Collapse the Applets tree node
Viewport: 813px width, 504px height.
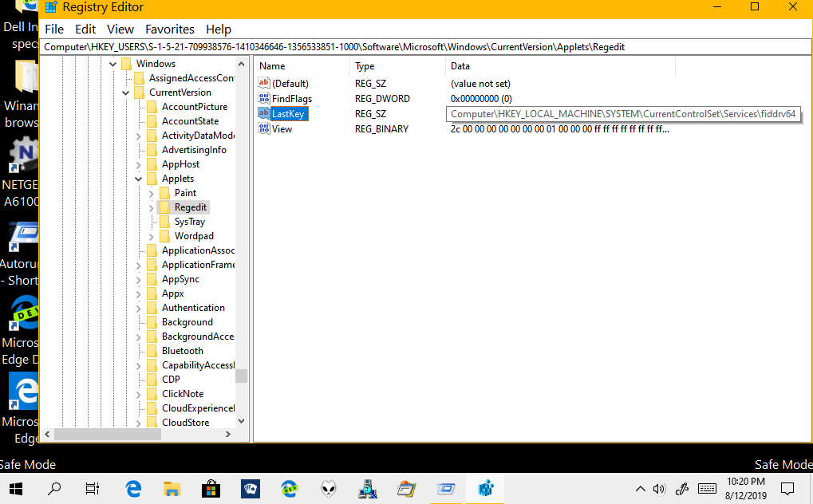[x=139, y=179]
